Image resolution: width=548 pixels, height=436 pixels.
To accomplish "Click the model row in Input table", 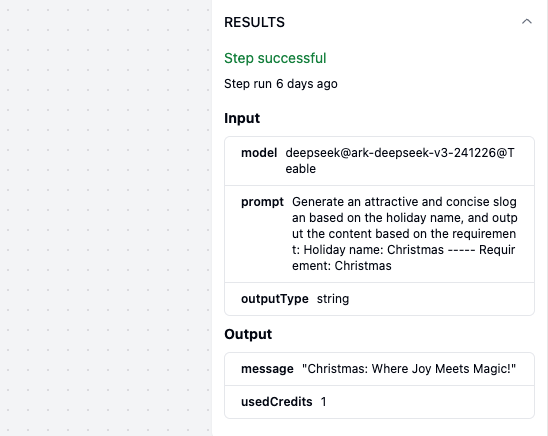I will point(380,161).
